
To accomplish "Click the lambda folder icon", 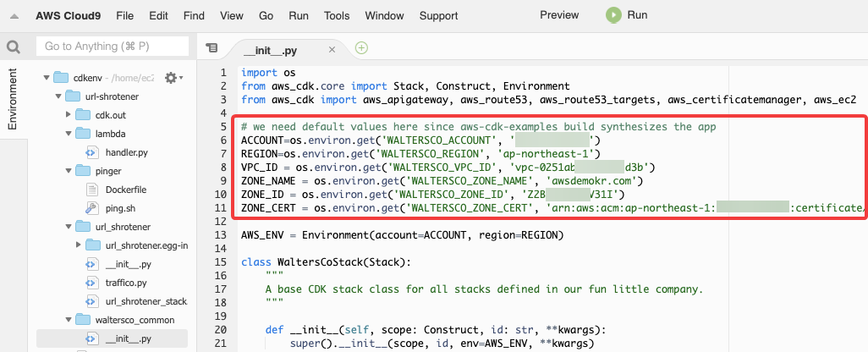I will [82, 134].
